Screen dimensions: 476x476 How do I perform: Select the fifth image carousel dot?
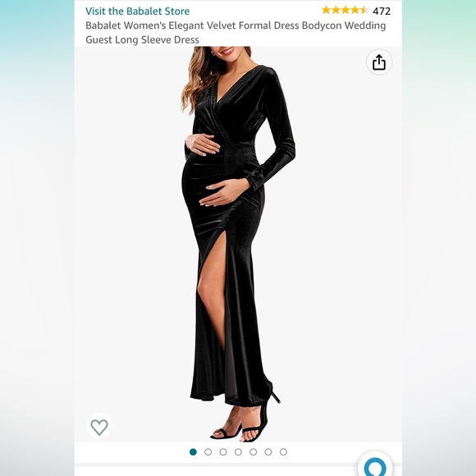pyautogui.click(x=253, y=452)
